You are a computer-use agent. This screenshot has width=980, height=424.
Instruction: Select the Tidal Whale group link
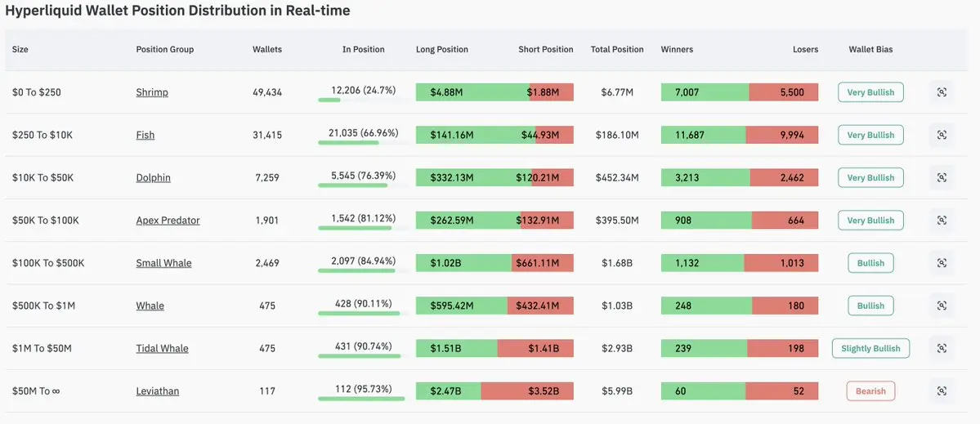pyautogui.click(x=162, y=349)
